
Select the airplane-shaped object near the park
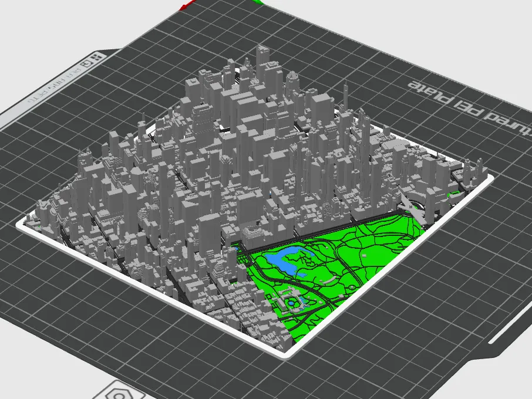[411, 205]
